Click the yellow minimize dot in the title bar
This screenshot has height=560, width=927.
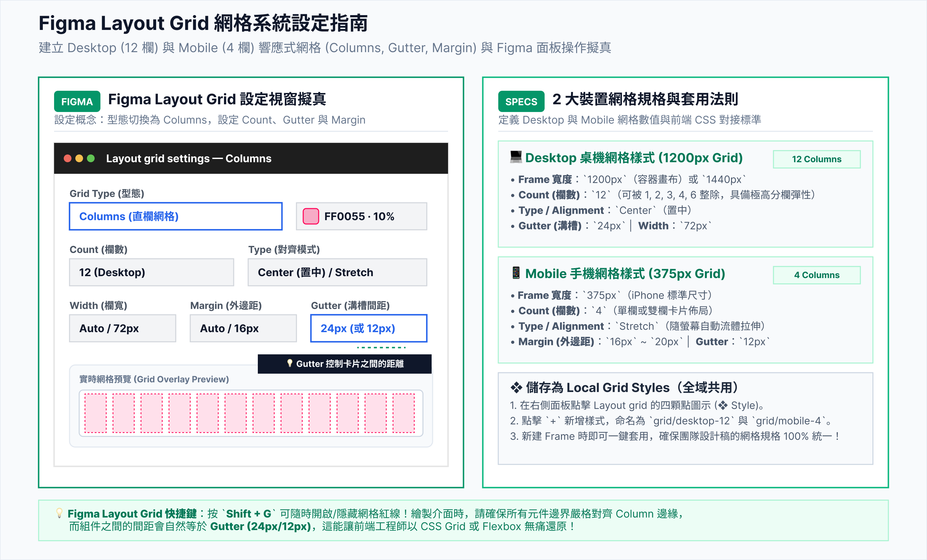[79, 158]
